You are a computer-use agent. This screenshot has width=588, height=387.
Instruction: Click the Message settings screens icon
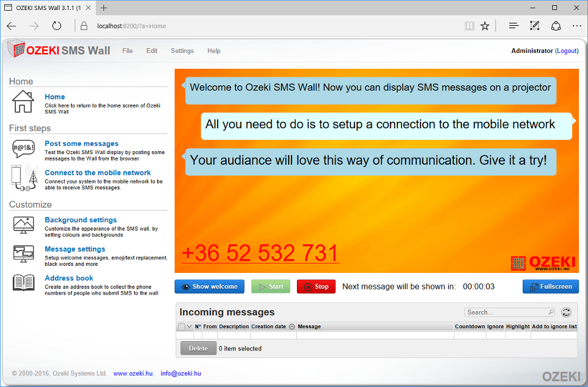coord(24,254)
